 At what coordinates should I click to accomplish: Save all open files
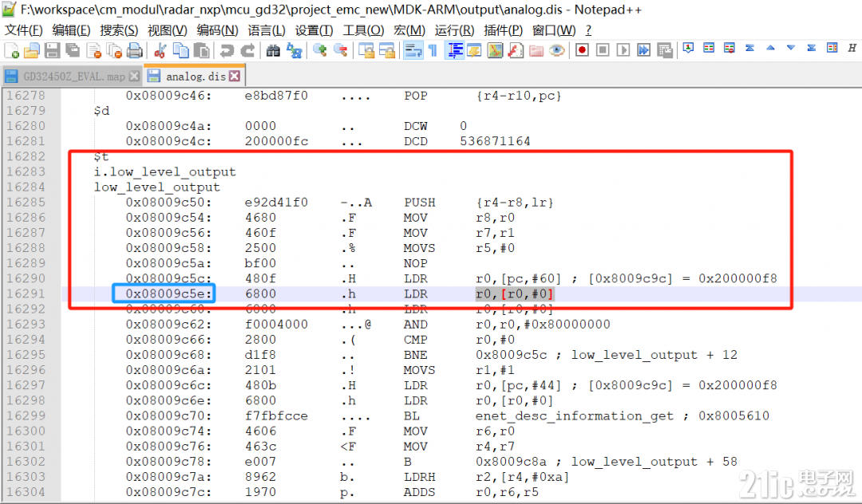pyautogui.click(x=73, y=50)
